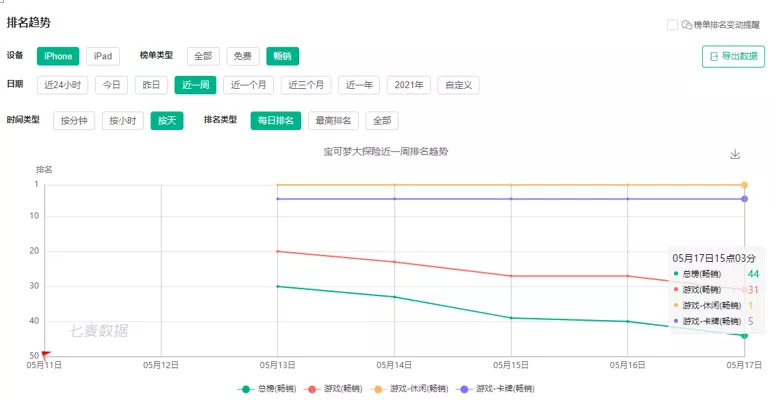Select the iPhone device option
This screenshot has width=776, height=400.
(58, 56)
